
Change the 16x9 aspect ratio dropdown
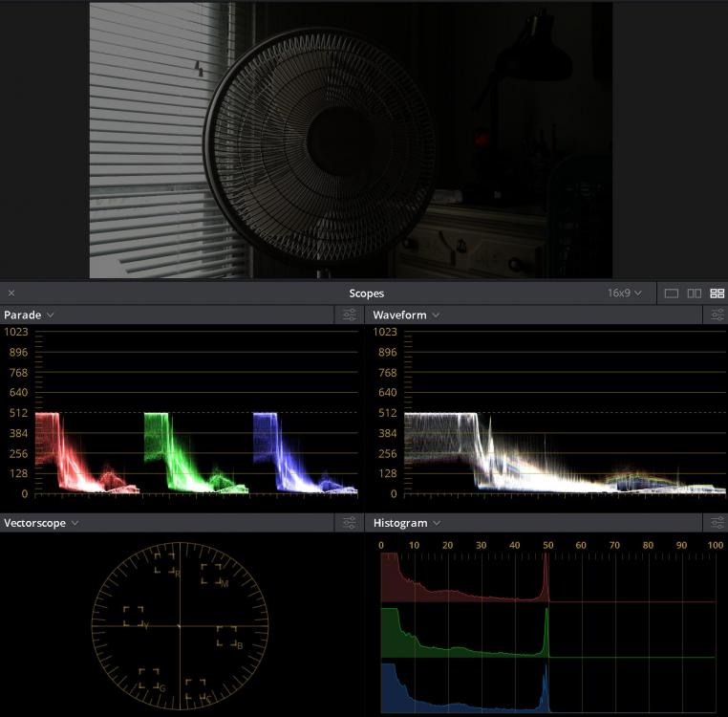tap(625, 293)
